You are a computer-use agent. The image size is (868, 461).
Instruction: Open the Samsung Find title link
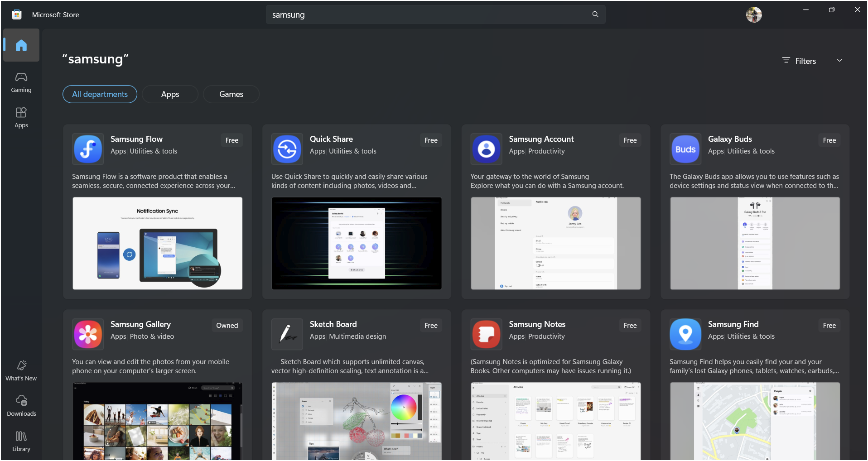click(x=733, y=324)
